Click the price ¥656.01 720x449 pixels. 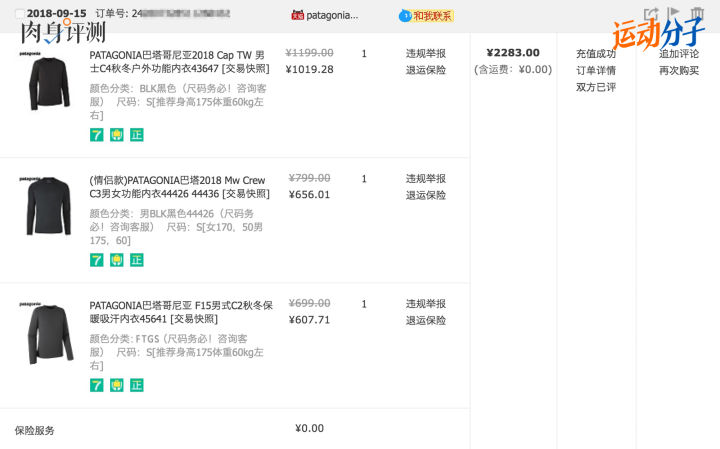(309, 195)
